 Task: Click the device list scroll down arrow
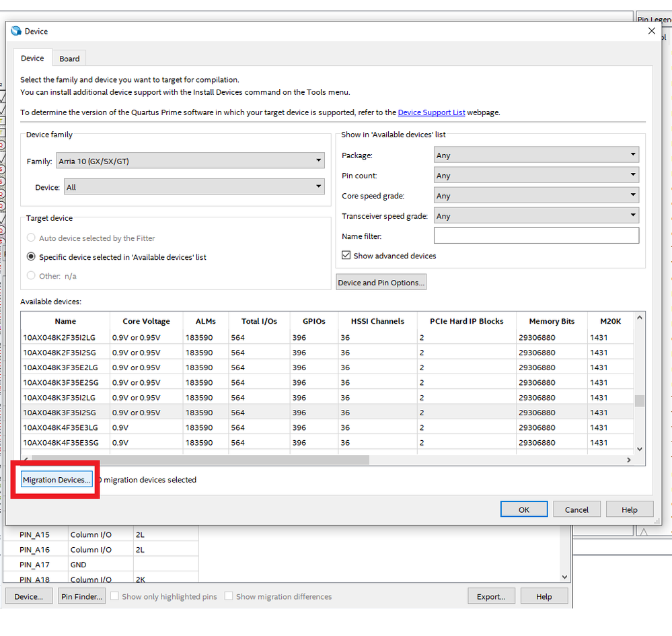(640, 449)
